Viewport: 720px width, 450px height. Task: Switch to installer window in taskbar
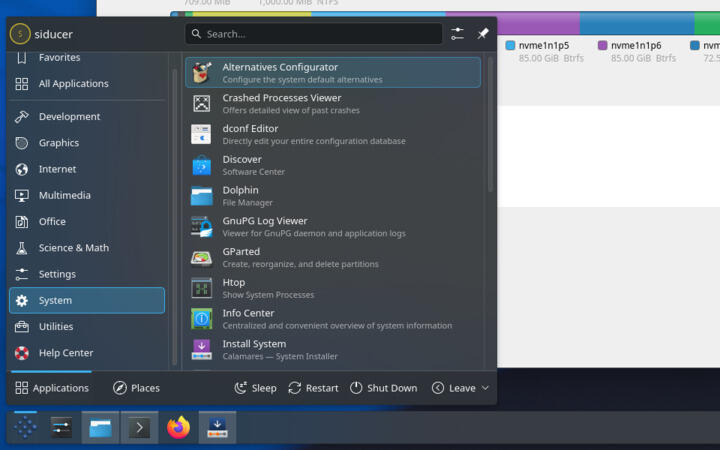[217, 428]
